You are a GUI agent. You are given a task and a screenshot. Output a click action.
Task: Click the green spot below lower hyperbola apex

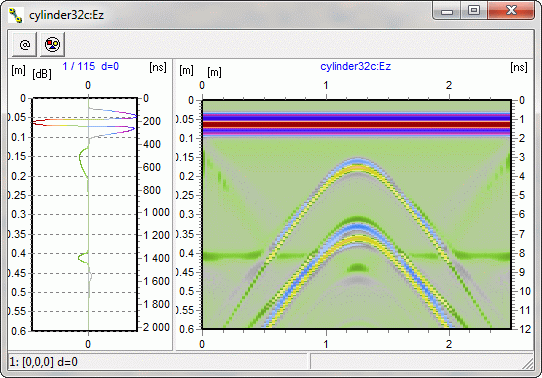[358, 267]
